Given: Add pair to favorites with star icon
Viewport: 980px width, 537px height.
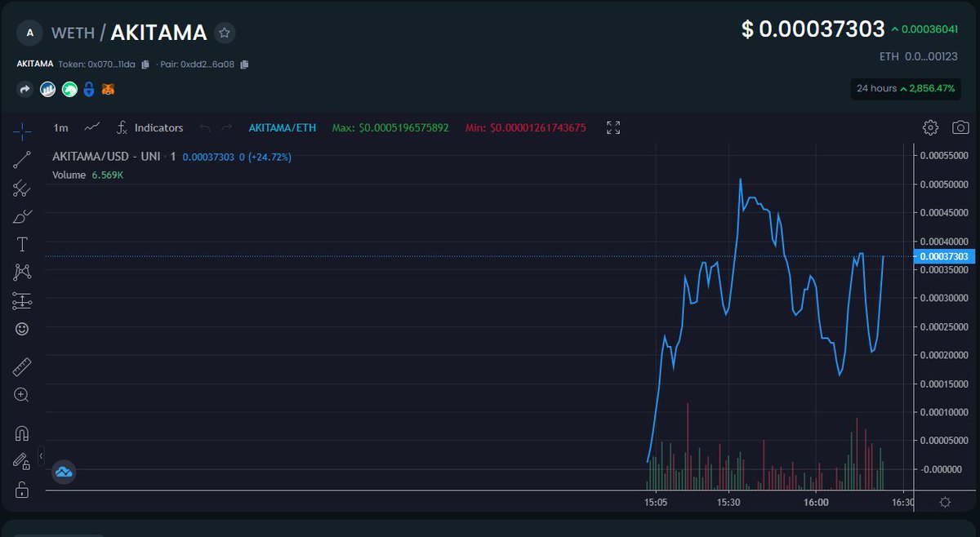Looking at the screenshot, I should [225, 33].
